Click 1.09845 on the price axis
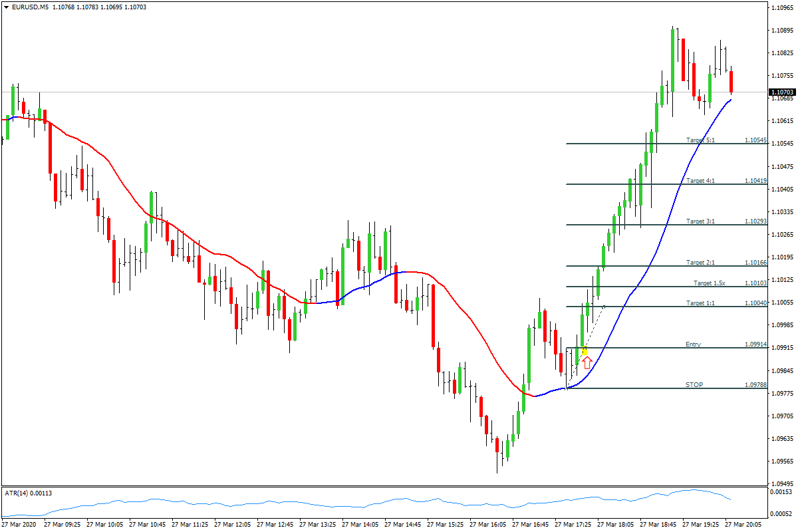 782,370
